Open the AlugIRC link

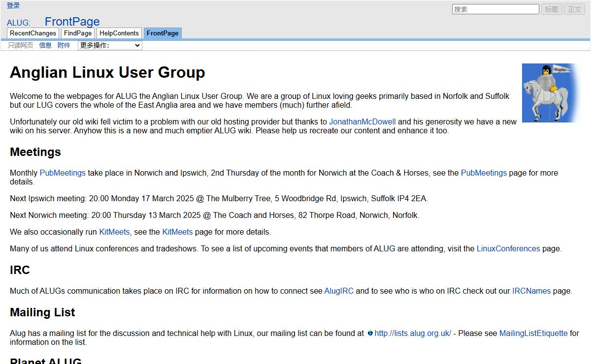click(339, 291)
